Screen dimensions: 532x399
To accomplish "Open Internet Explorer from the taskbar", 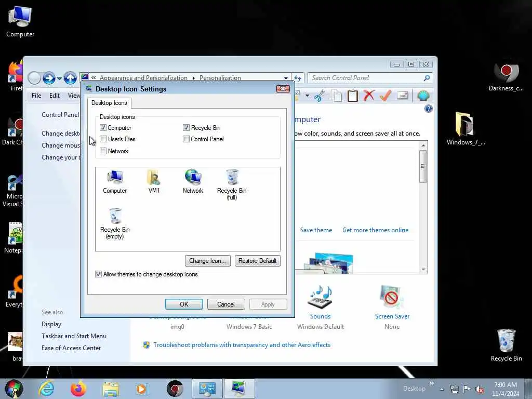I will (46, 389).
